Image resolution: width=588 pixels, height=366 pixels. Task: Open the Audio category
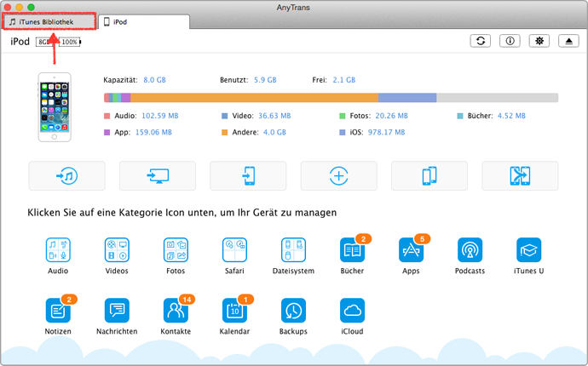(x=58, y=250)
